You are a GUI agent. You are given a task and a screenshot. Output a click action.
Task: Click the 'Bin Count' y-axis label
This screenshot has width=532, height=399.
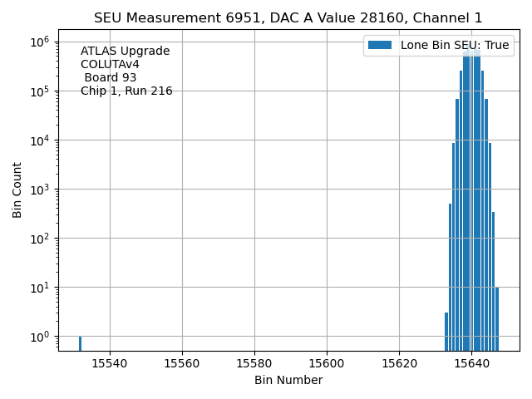[17, 190]
